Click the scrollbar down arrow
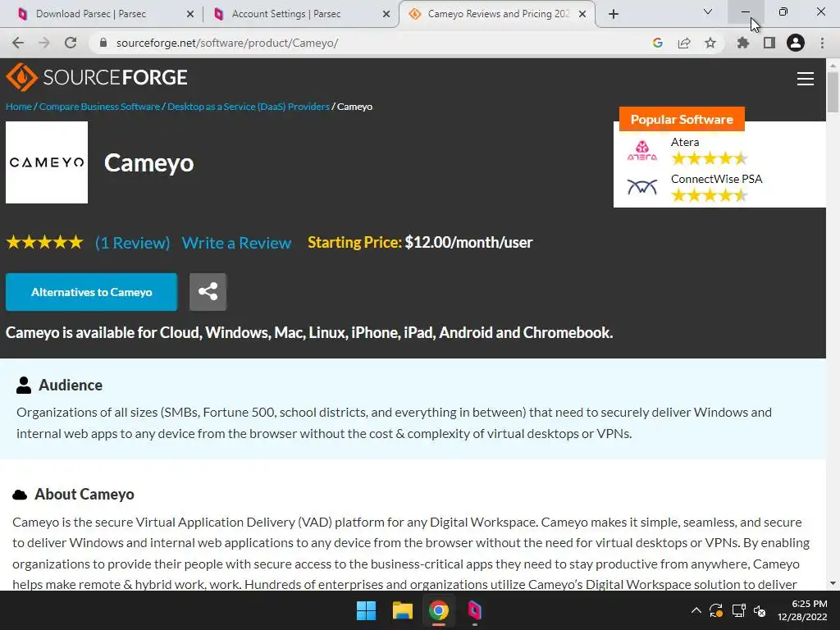The height and width of the screenshot is (630, 840). [833, 583]
